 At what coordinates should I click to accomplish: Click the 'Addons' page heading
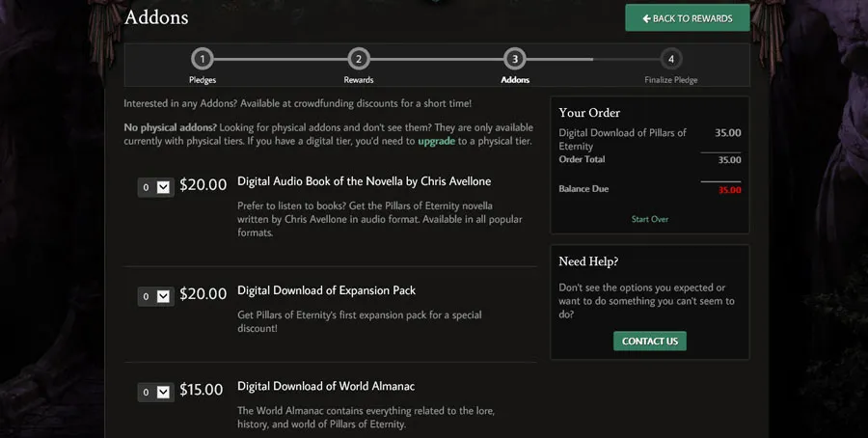click(x=156, y=17)
